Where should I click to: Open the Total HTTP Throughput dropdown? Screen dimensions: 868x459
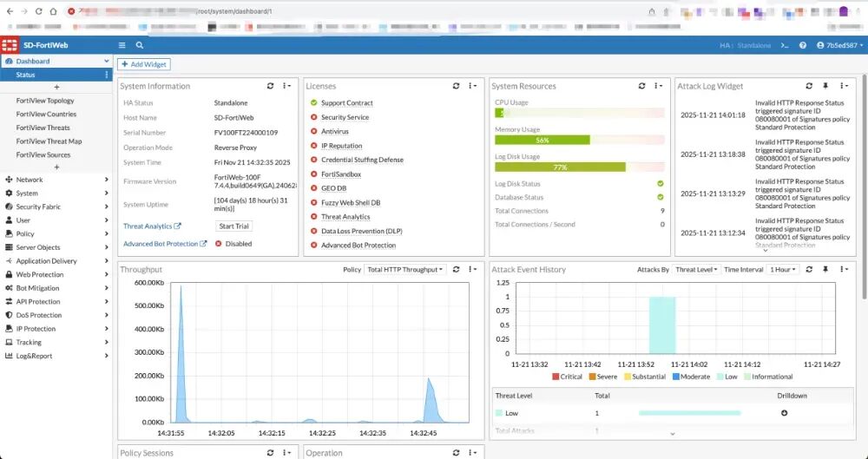[406, 270]
